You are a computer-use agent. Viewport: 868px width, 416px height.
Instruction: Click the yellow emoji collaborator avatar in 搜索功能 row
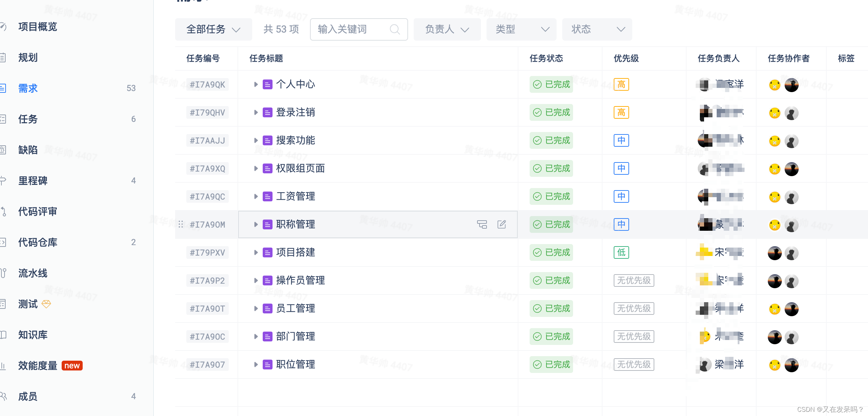point(774,141)
